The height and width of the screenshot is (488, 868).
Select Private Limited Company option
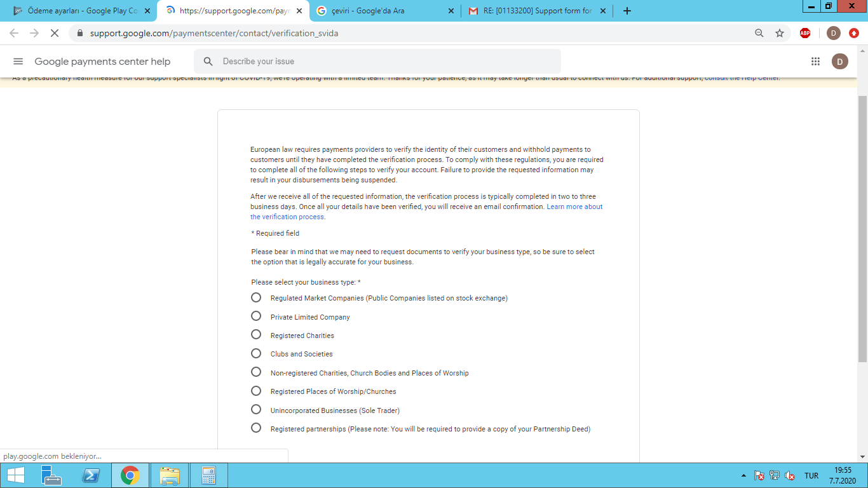click(x=256, y=316)
